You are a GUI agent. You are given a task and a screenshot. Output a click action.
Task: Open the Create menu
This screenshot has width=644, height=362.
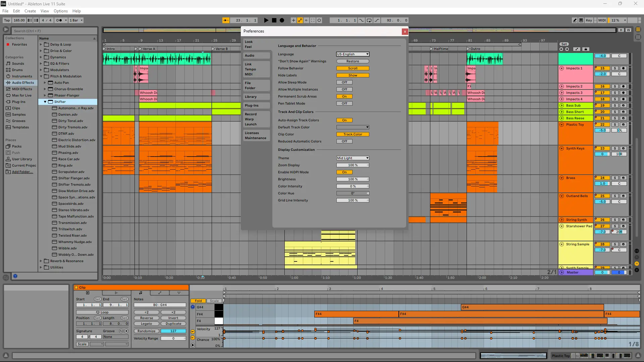point(30,11)
